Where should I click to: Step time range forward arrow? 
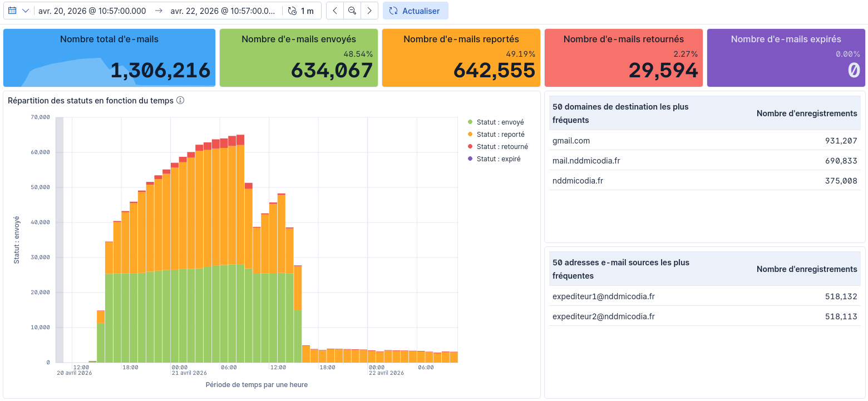tap(369, 11)
